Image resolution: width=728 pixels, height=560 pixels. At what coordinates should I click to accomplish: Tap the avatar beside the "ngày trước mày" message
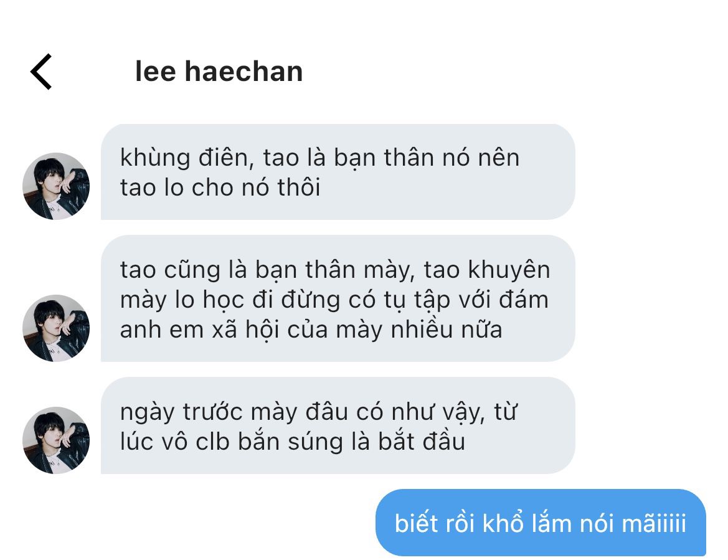click(x=56, y=440)
